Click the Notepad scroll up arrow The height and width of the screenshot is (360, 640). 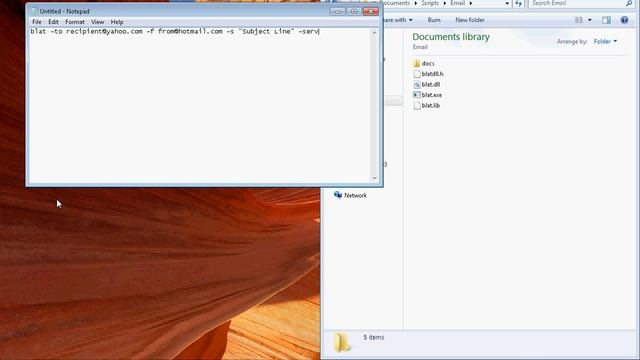tap(374, 32)
